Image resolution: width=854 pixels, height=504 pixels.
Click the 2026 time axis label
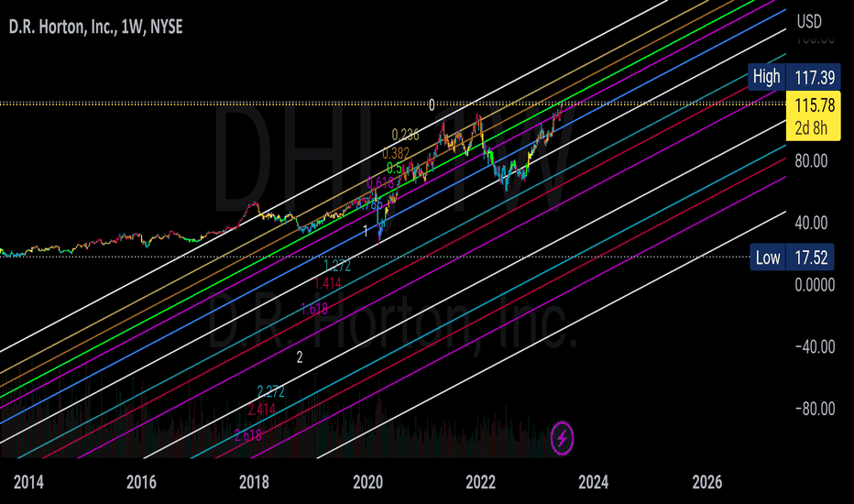pyautogui.click(x=707, y=482)
